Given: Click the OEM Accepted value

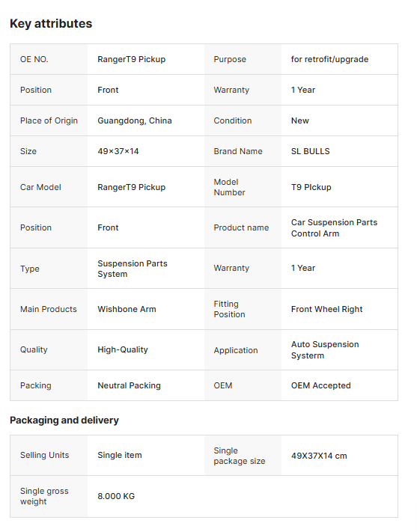Looking at the screenshot, I should point(320,386).
